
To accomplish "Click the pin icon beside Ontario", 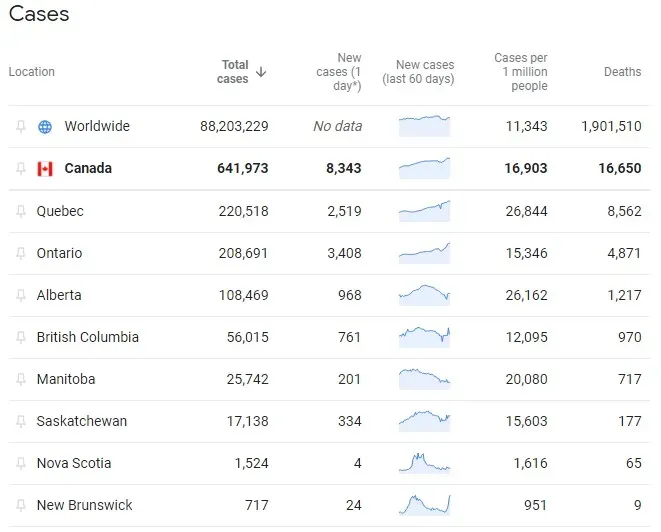I will coord(20,253).
